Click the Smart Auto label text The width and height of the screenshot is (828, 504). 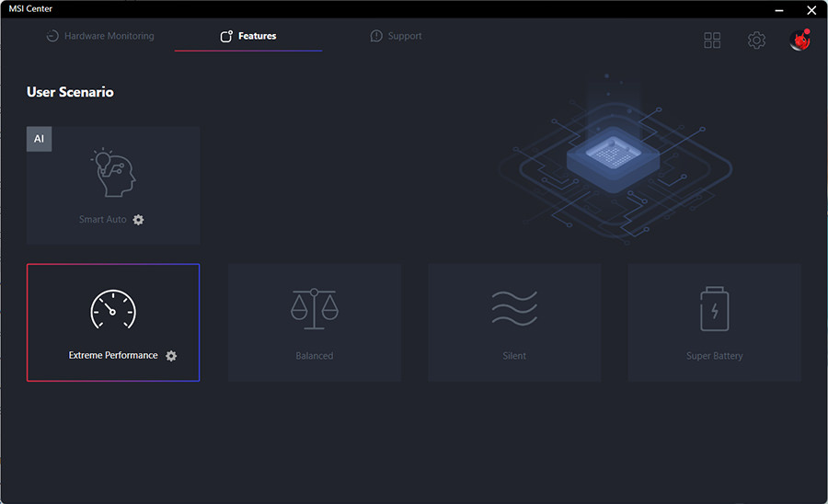point(102,220)
